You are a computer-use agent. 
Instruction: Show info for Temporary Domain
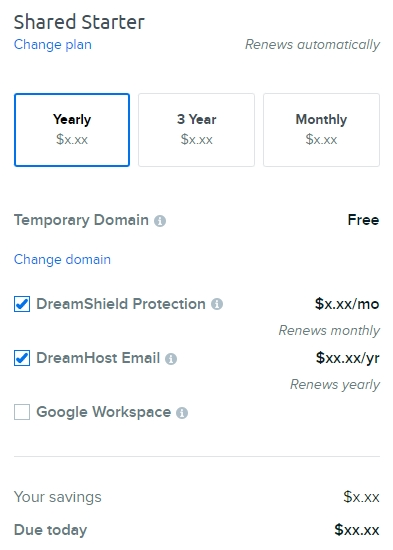click(160, 221)
